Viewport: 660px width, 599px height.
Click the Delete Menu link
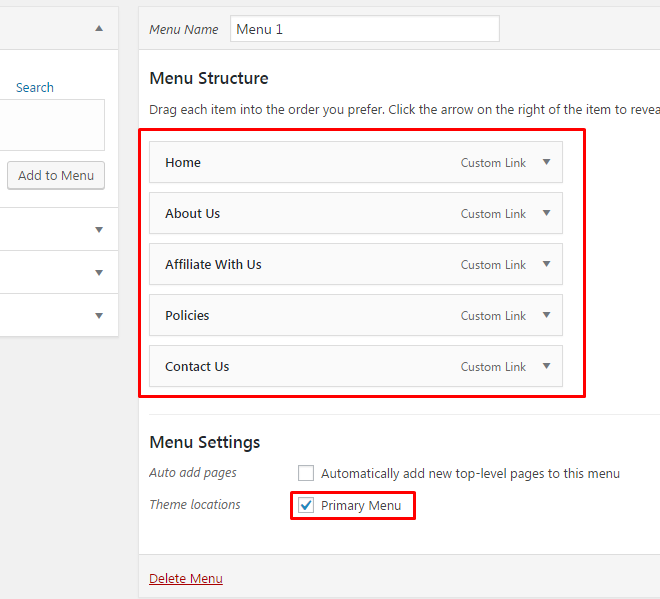point(186,578)
